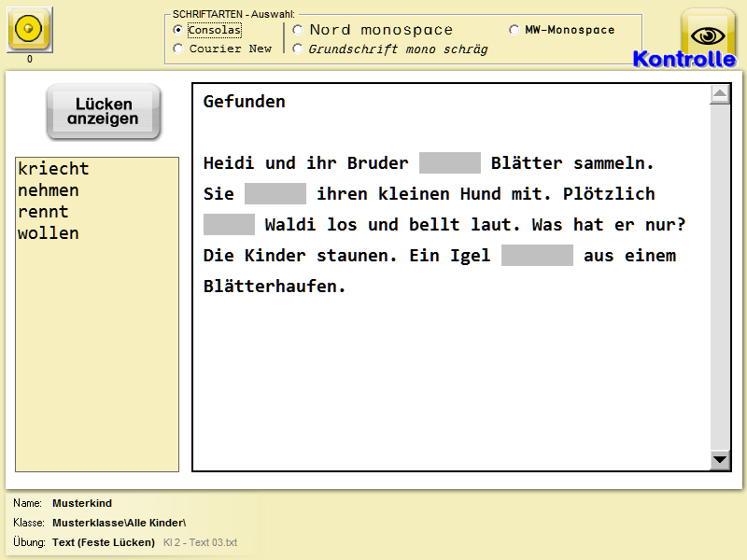Click the gap after 'Sie'
747x560 pixels.
[275, 194]
